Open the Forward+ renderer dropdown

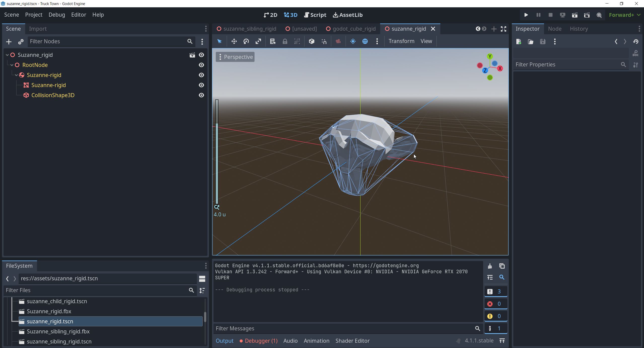coord(624,15)
